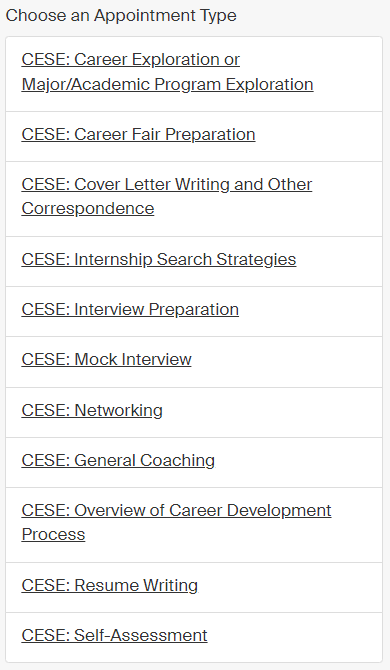Screen dimensions: 390x670
Task: Click blank area beside Self-Assessment link
Action: tap(295, 637)
